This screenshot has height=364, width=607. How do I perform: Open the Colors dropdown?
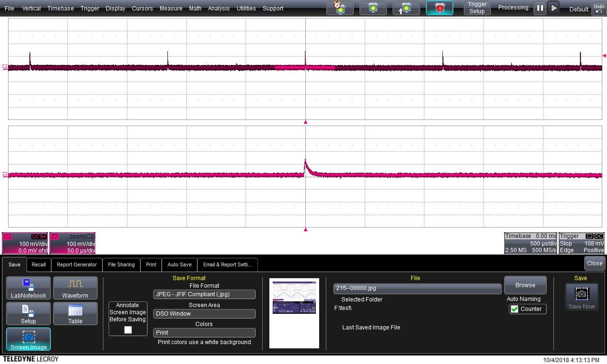point(204,333)
